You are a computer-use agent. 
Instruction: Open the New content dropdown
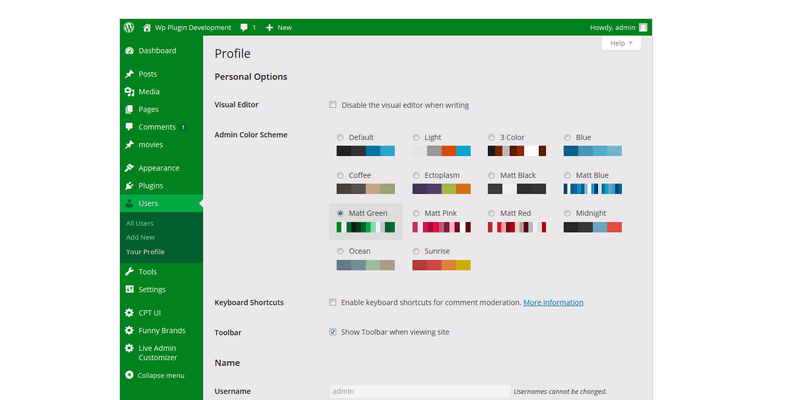pos(278,27)
